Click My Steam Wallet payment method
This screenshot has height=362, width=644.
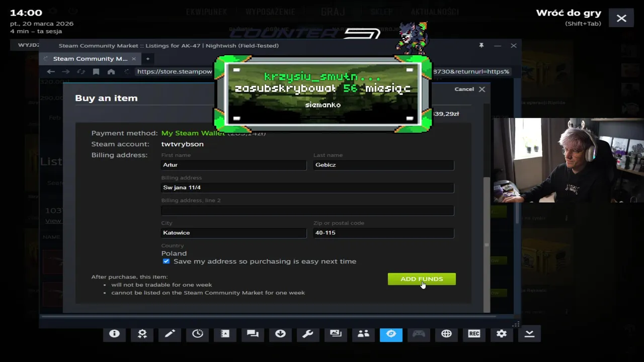tap(193, 133)
